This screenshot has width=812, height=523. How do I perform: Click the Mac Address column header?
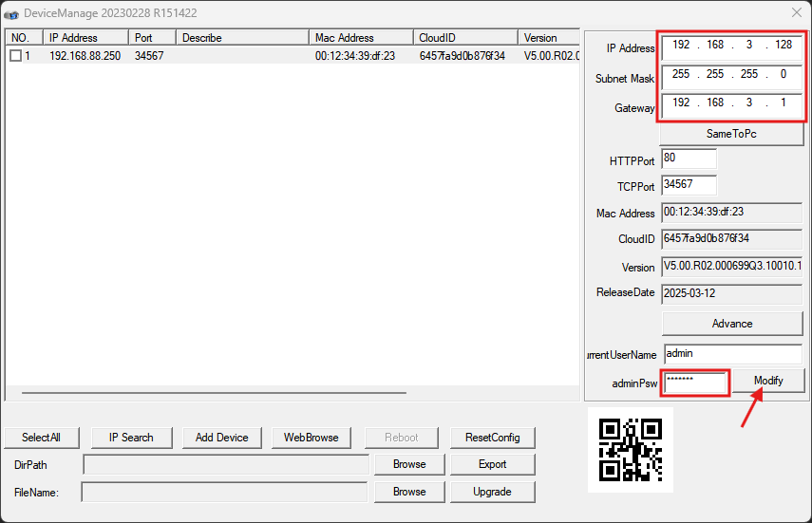tap(361, 38)
